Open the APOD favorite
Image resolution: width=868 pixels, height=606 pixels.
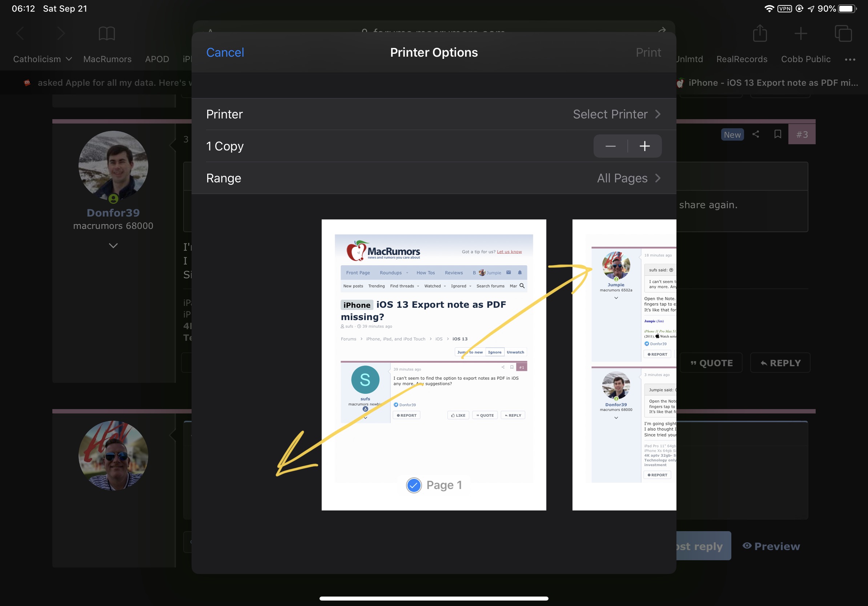tap(157, 59)
